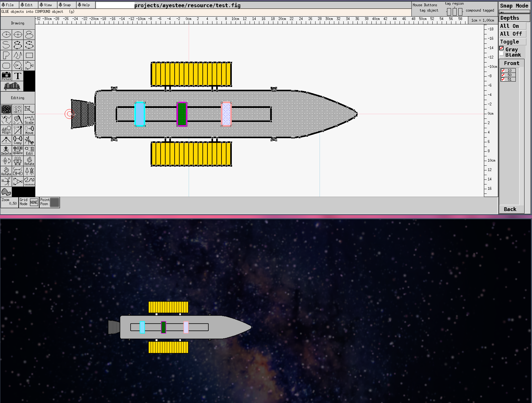
Task: Click the green rectangle on the rocket
Action: [x=182, y=114]
